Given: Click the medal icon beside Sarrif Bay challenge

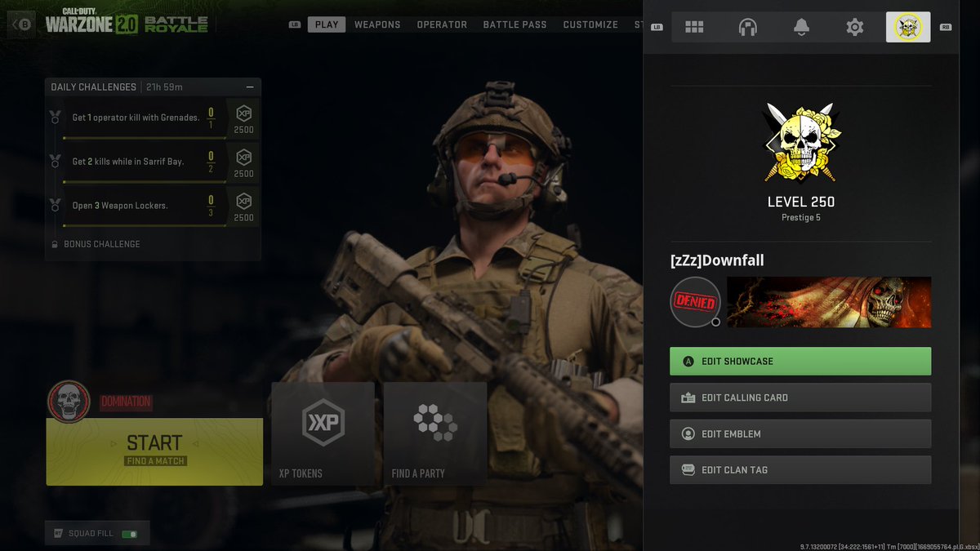Looking at the screenshot, I should (x=55, y=160).
